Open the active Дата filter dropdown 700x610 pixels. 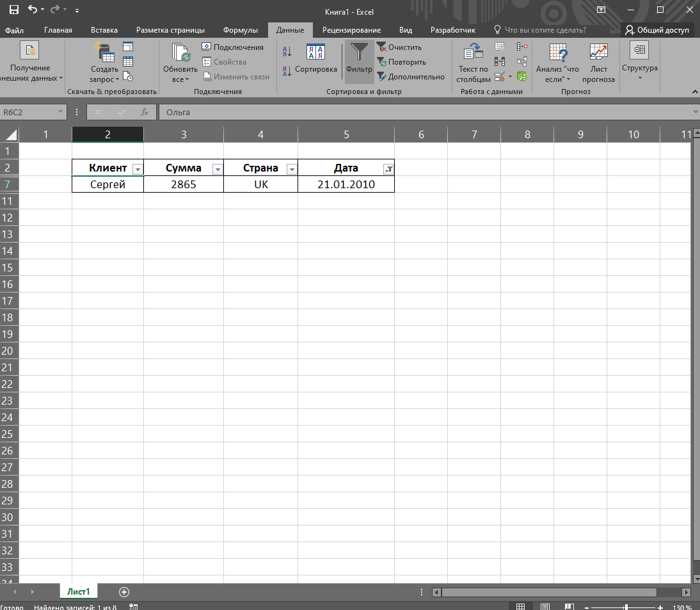tap(388, 169)
